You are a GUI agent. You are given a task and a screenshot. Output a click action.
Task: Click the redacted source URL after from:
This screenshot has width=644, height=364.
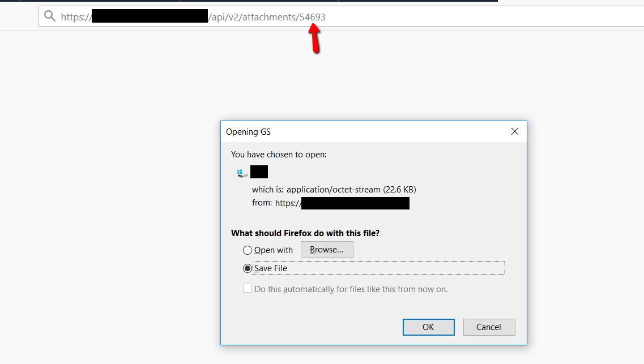pos(355,203)
